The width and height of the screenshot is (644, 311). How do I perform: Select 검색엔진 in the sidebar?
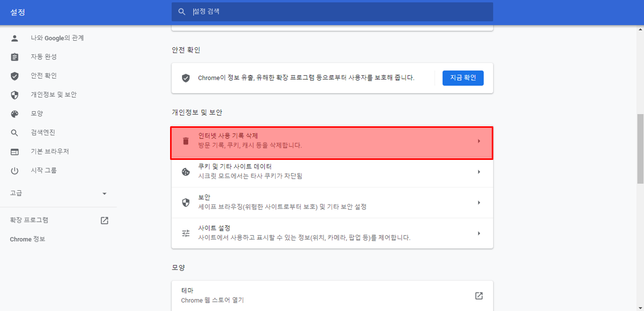click(43, 132)
